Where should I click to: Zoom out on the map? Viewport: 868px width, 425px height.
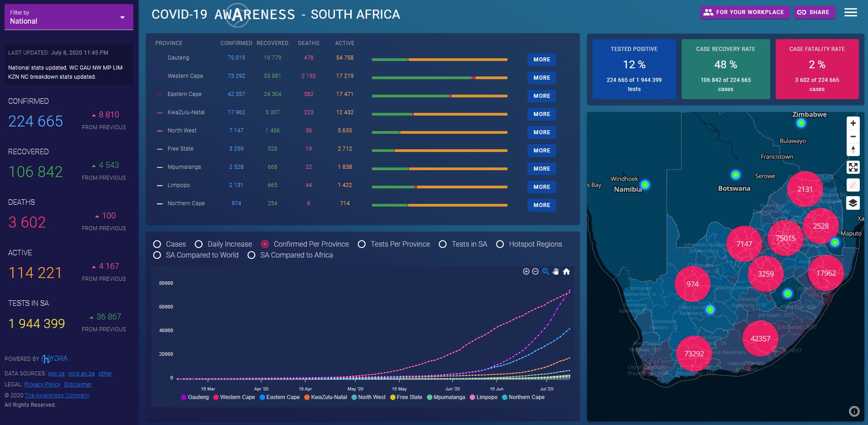click(x=853, y=137)
